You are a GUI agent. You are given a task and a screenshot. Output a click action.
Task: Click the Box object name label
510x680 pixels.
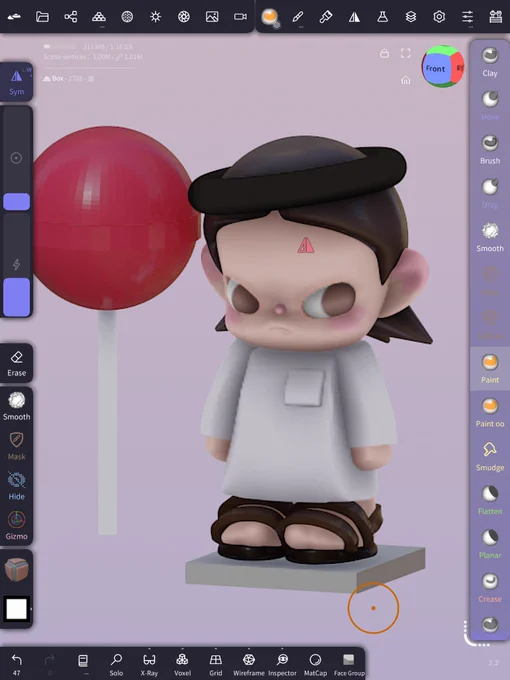[x=58, y=78]
